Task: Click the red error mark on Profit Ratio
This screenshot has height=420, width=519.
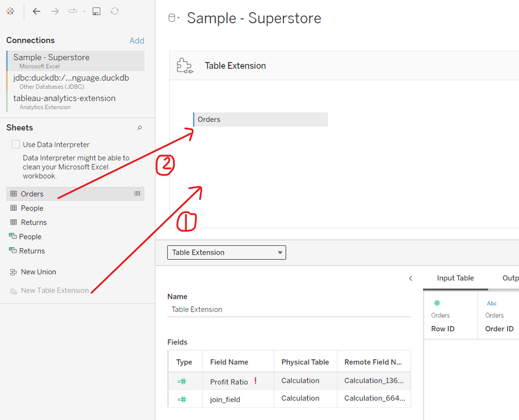Action: [x=255, y=381]
